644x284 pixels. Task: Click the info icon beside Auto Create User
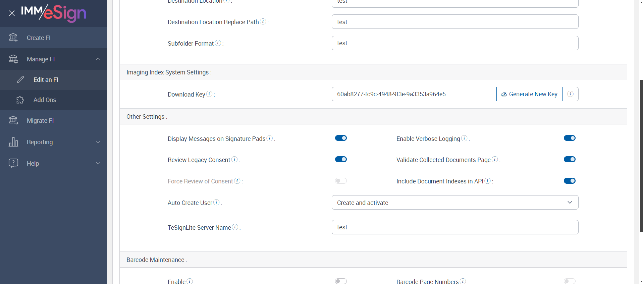tap(217, 202)
